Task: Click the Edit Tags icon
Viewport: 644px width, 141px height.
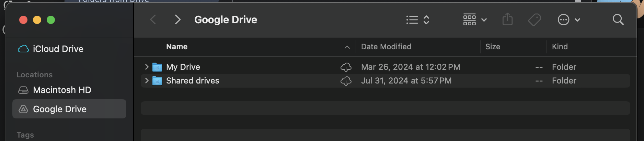Action: (534, 20)
